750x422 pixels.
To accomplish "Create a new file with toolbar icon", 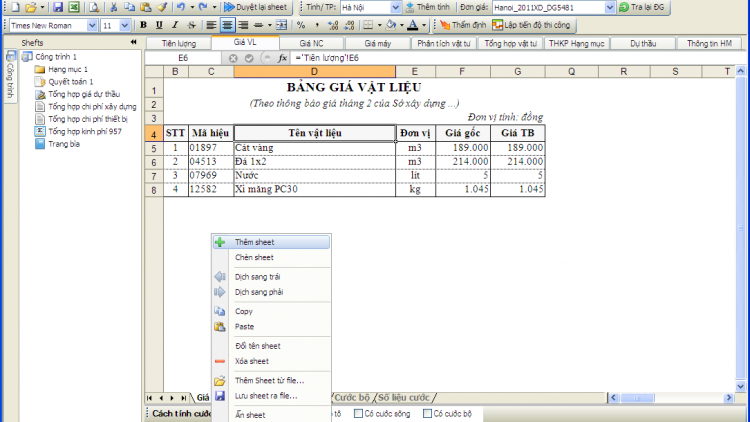I will coord(15,7).
